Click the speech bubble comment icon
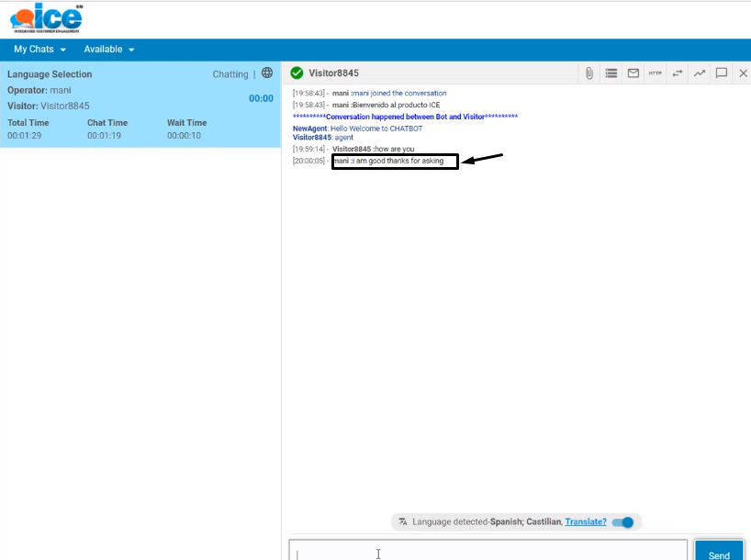Image resolution: width=751 pixels, height=560 pixels. 722,73
